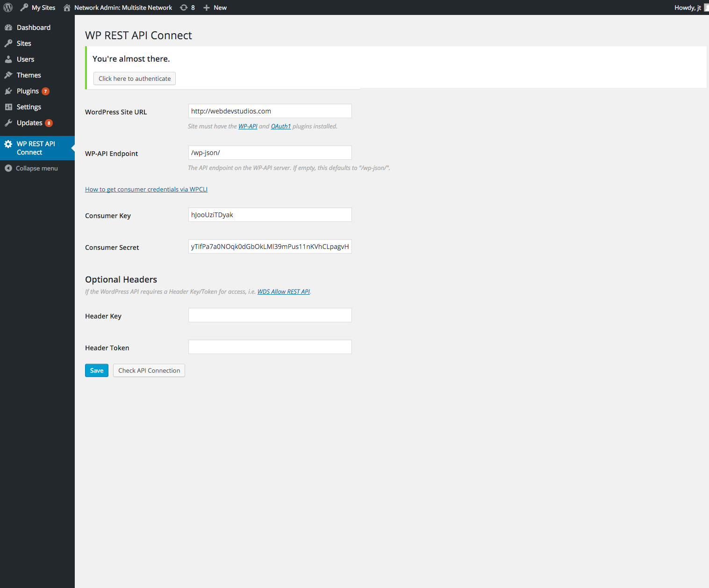709x588 pixels.
Task: Click the Themes brush icon
Action: (x=8, y=75)
